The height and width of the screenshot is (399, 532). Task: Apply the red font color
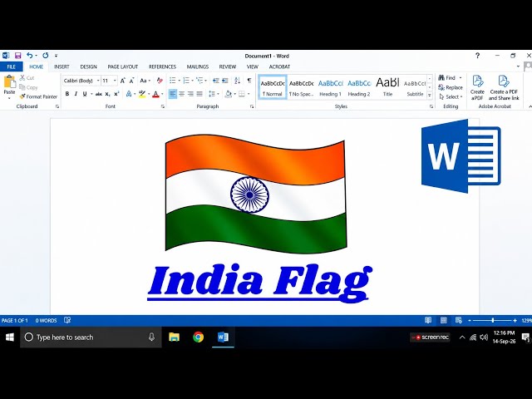click(x=155, y=94)
